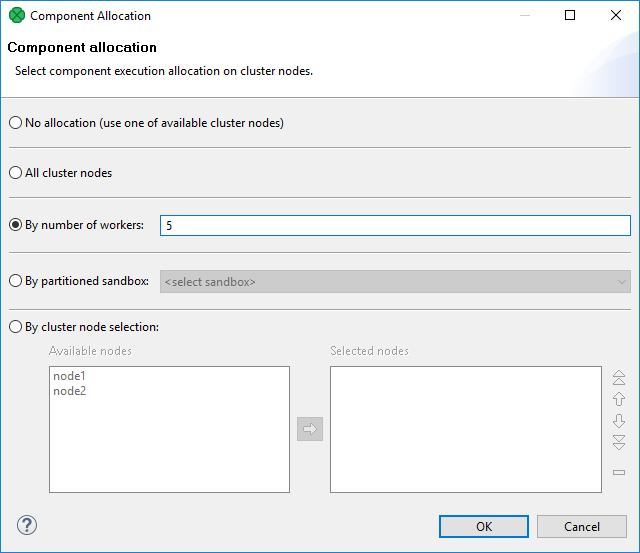Screen dimensions: 640x553
Task: Click inside the Selected nodes list box
Action: (465, 429)
